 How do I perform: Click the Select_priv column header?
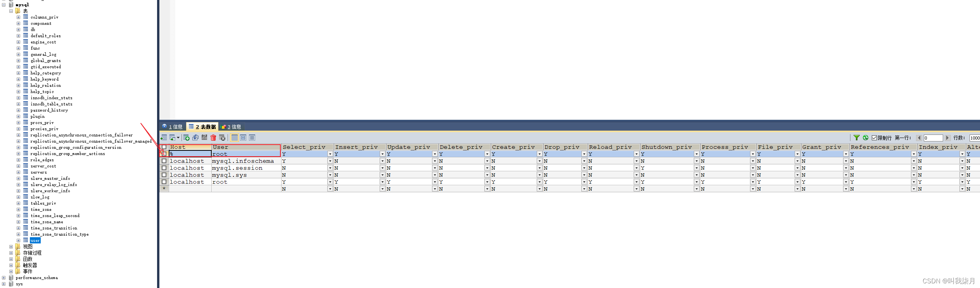click(x=307, y=147)
